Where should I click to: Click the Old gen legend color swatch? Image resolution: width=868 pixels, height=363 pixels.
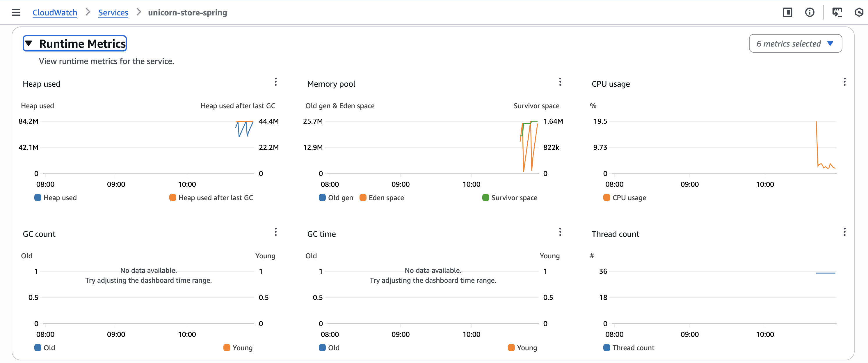pos(322,198)
